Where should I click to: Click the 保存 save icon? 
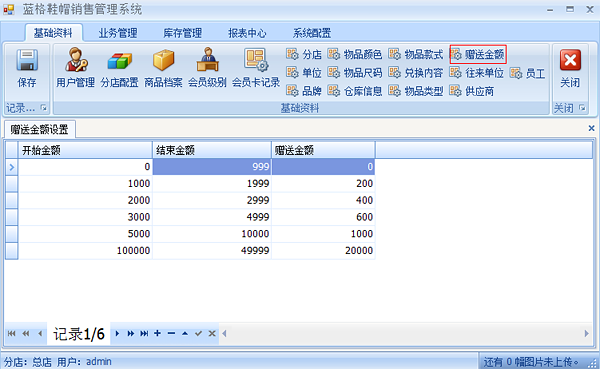[27, 68]
